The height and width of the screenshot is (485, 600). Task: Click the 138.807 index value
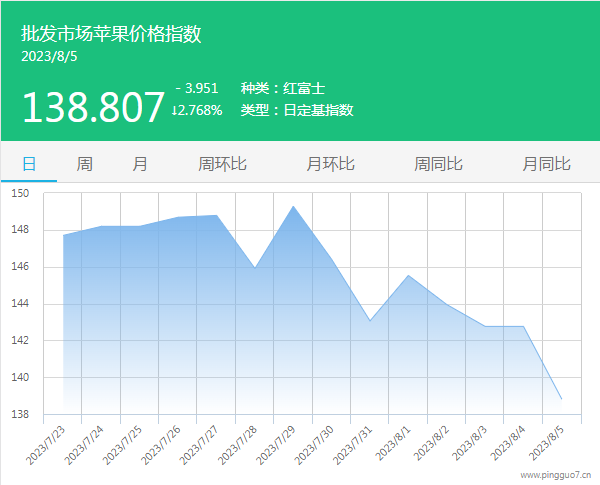coord(92,107)
